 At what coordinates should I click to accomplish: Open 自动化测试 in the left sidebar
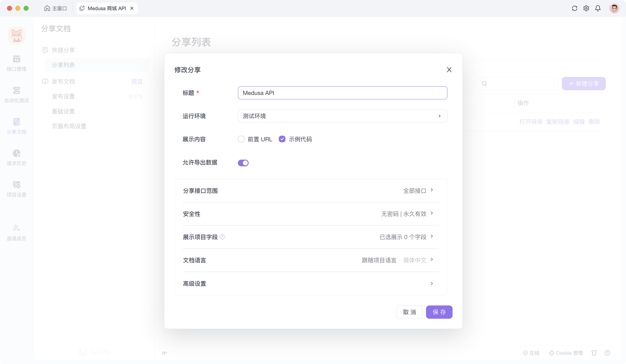(x=16, y=95)
